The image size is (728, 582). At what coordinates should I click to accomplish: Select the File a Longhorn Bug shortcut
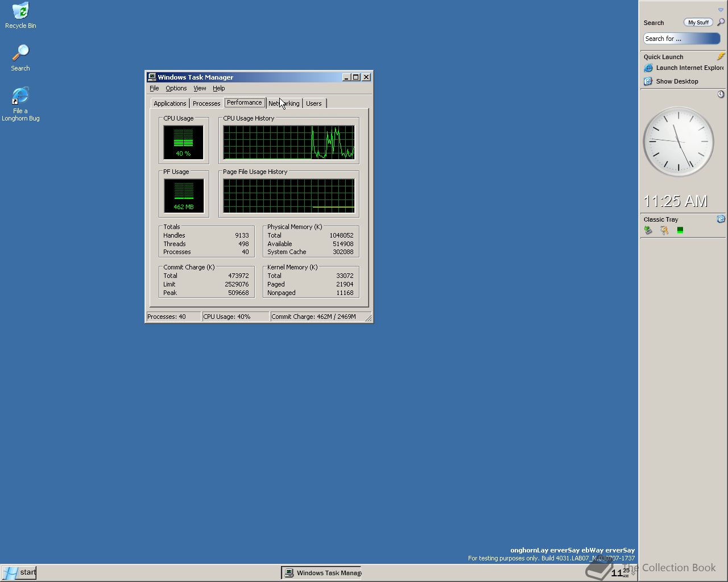point(20,104)
